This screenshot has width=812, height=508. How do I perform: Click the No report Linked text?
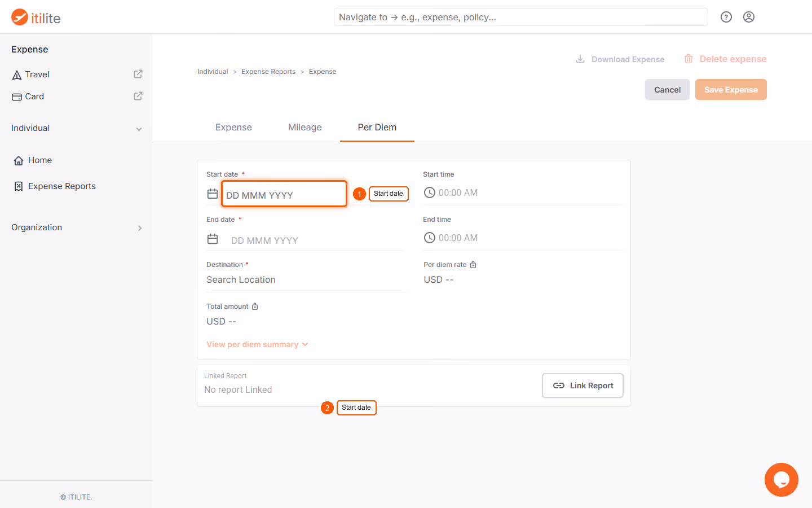click(238, 390)
